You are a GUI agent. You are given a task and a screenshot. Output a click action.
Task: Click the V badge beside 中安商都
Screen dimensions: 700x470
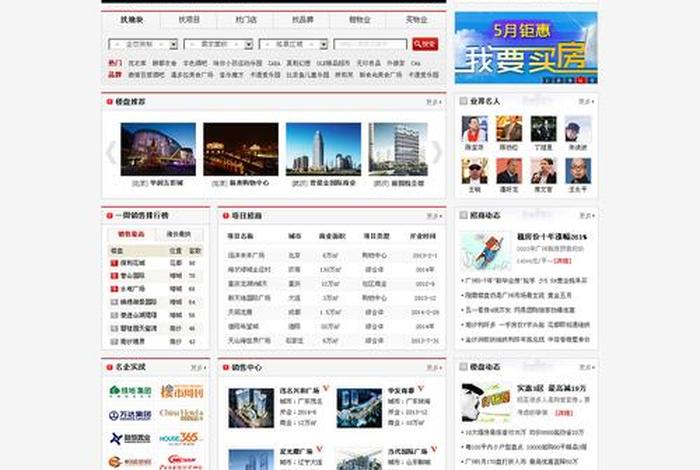click(421, 388)
